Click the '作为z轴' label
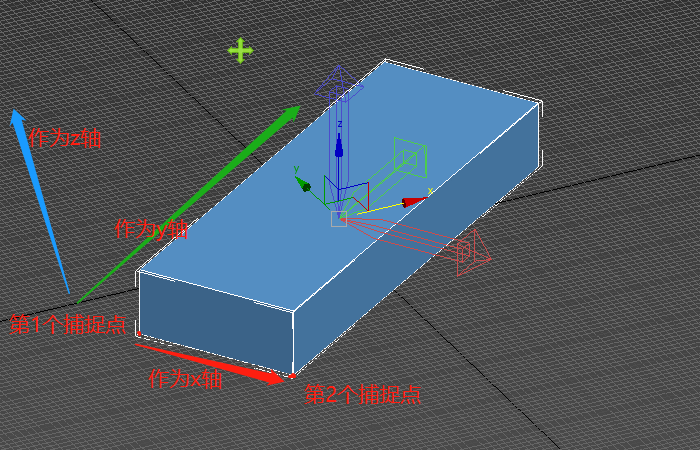Screen dimensions: 700x450 (x=65, y=138)
